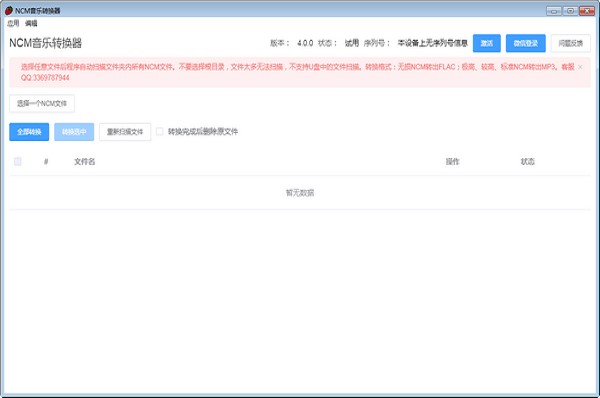The height and width of the screenshot is (398, 600).
Task: Click the 试用 status text
Action: click(352, 43)
